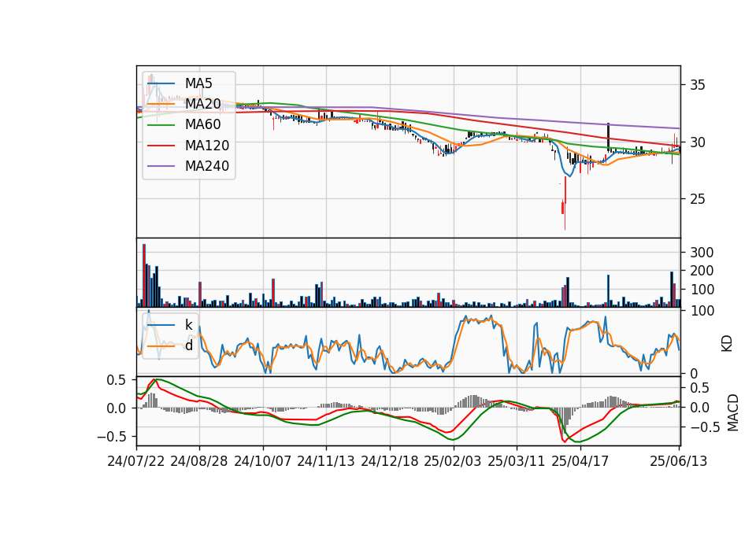Viewport: 756px width, 543px height.
Task: Click the price axis value 35
Action: point(697,85)
